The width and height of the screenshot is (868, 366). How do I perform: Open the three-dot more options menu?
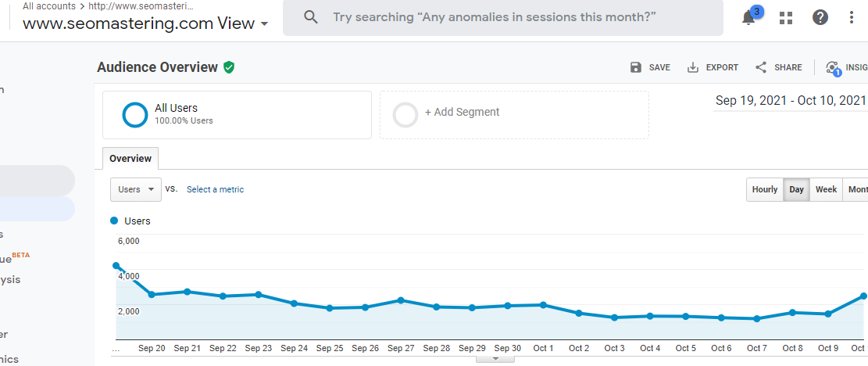pyautogui.click(x=852, y=17)
